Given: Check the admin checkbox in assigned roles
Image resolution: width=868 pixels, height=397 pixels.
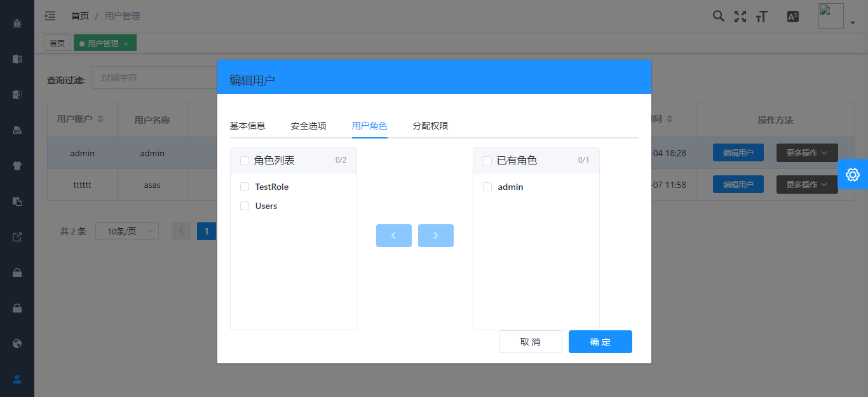Looking at the screenshot, I should coord(487,187).
